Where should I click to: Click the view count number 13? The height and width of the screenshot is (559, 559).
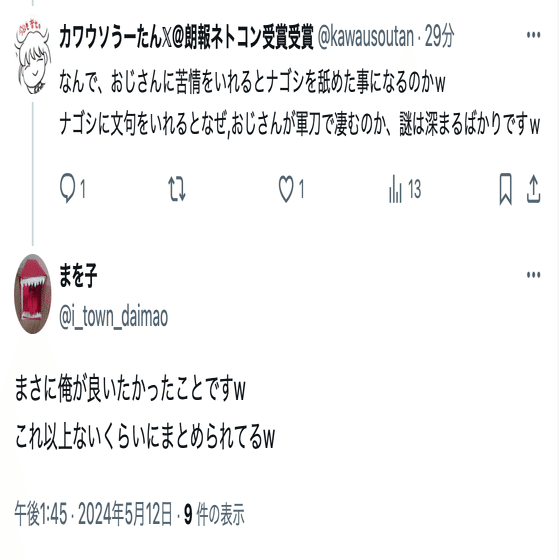[414, 189]
